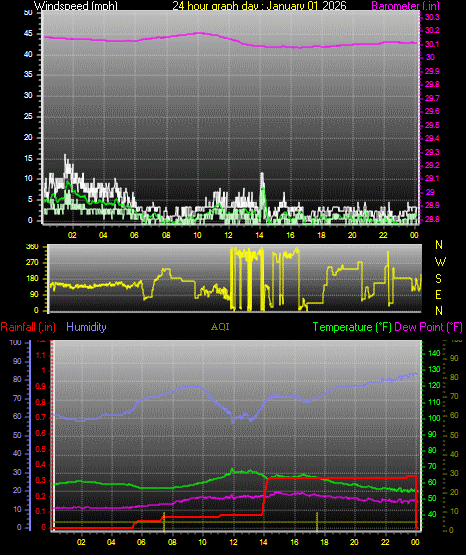The height and width of the screenshot is (555, 466).
Task: Click the 35 label on the windspeed axis
Action: coord(28,74)
